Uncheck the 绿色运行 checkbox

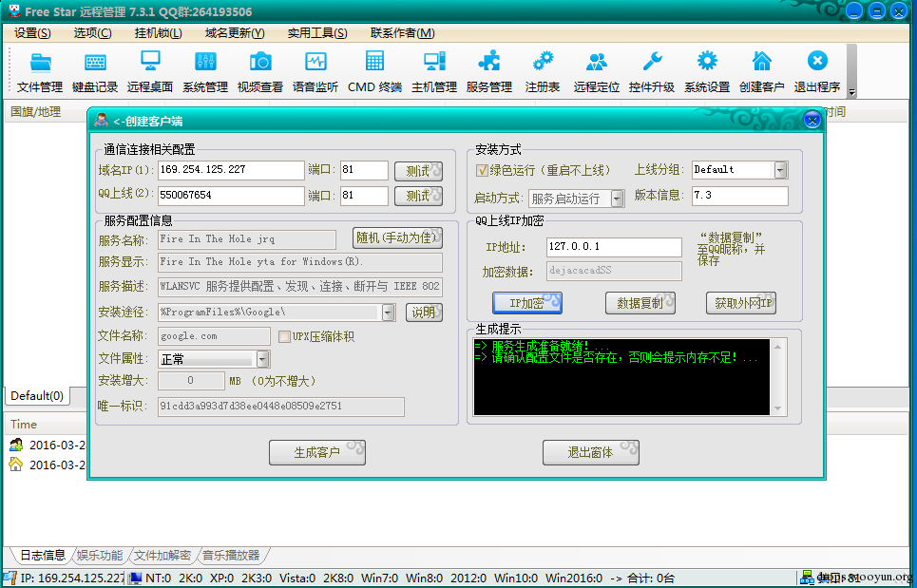482,170
